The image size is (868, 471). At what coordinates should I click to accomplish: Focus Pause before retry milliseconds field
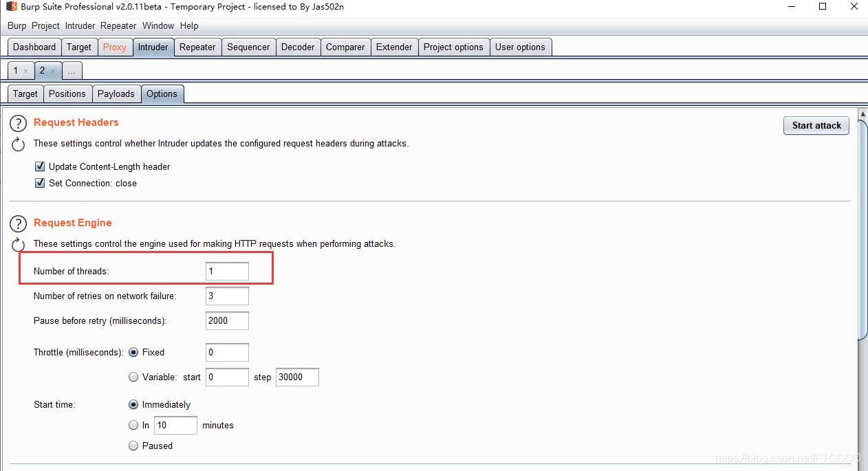tap(227, 320)
